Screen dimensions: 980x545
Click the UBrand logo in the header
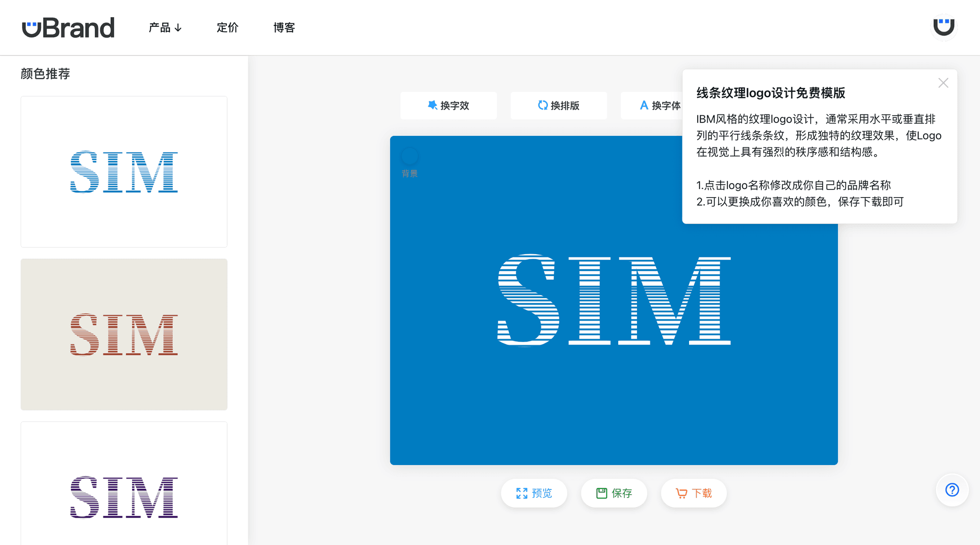click(68, 27)
